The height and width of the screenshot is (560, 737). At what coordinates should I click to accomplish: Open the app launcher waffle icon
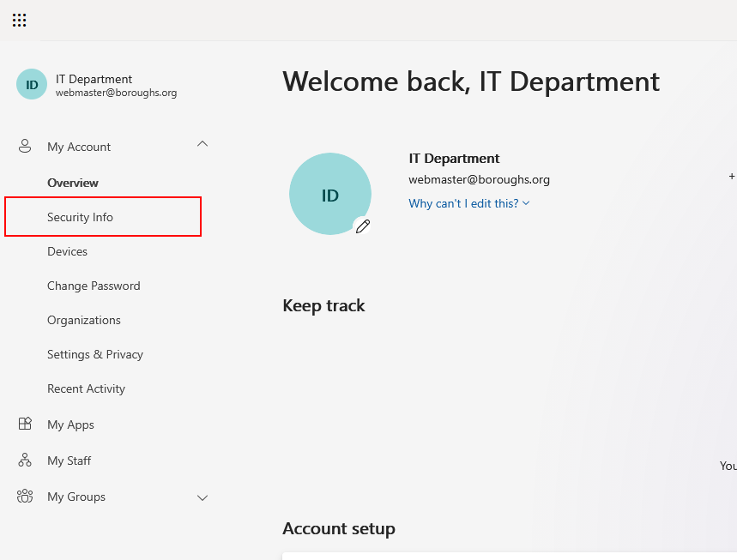click(x=19, y=20)
